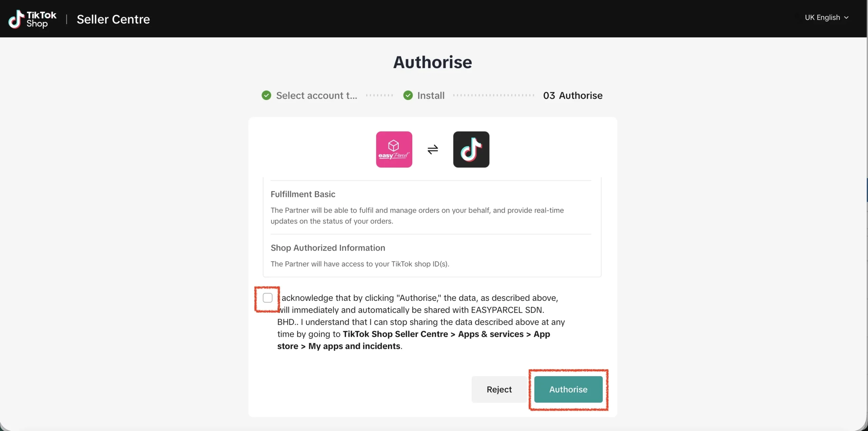This screenshot has height=431, width=868.
Task: Click the EasyParcel pink app icon
Action: 394,149
